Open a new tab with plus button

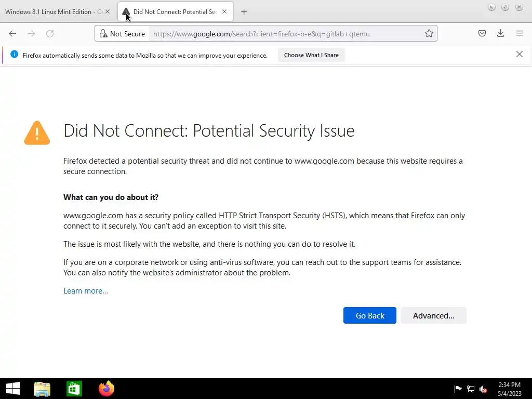tap(244, 12)
